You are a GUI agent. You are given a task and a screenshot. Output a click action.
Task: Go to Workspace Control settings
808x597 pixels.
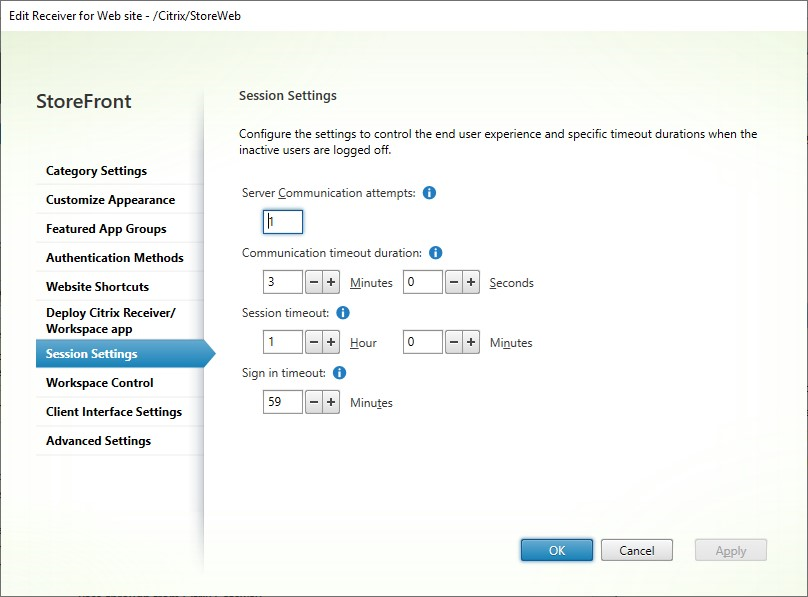[100, 383]
